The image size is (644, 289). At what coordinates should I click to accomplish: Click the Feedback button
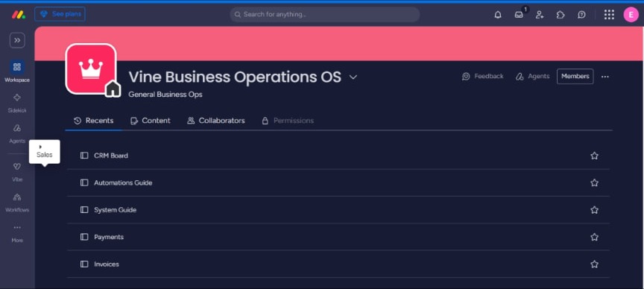(482, 77)
